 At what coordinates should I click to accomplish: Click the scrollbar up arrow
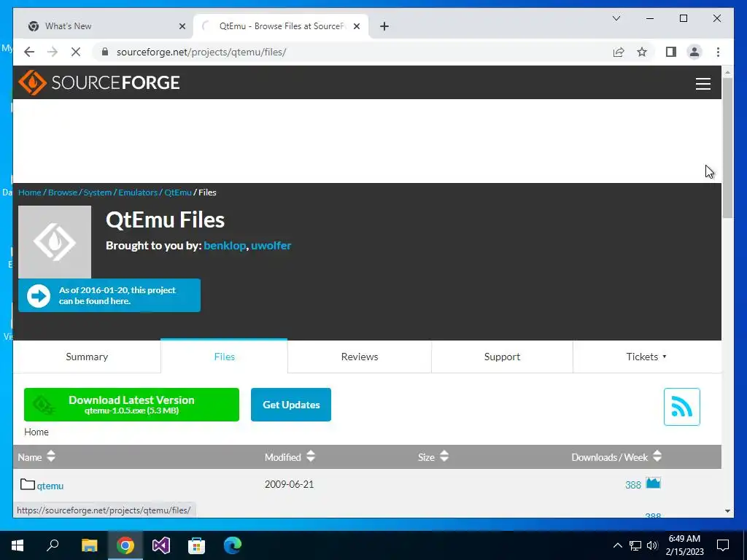point(727,72)
